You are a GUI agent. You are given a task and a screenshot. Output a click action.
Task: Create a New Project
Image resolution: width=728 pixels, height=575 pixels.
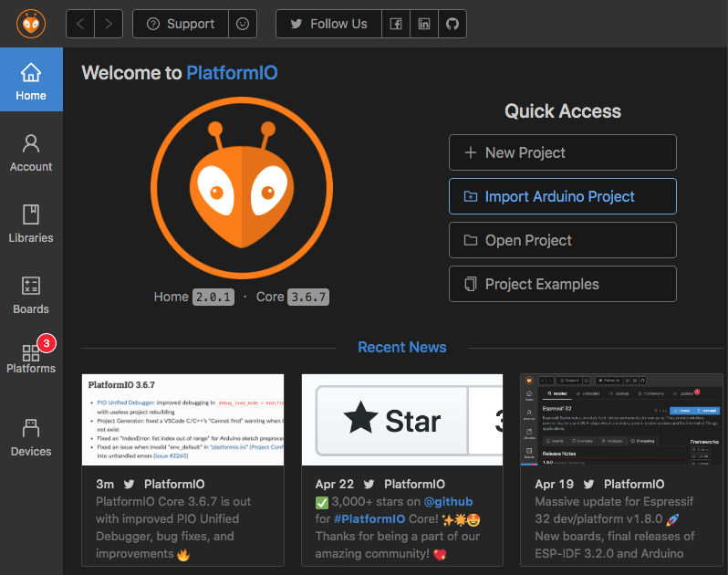coord(563,152)
